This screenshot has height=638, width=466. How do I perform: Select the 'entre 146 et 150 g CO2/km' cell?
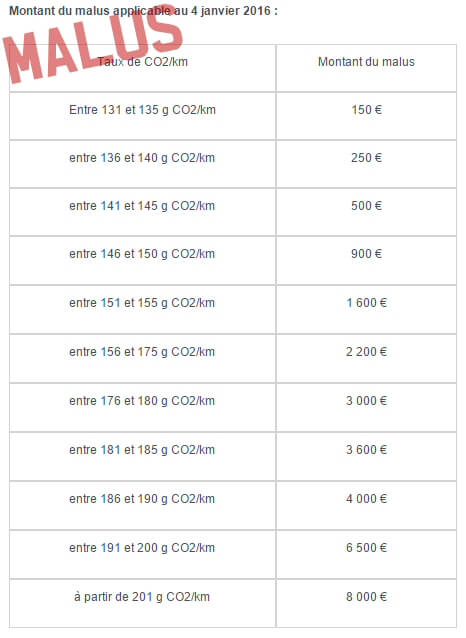142,260
